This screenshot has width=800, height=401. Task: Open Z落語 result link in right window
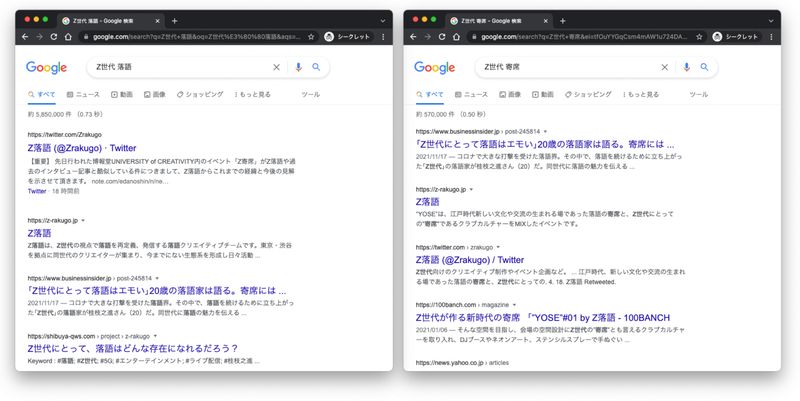(428, 202)
